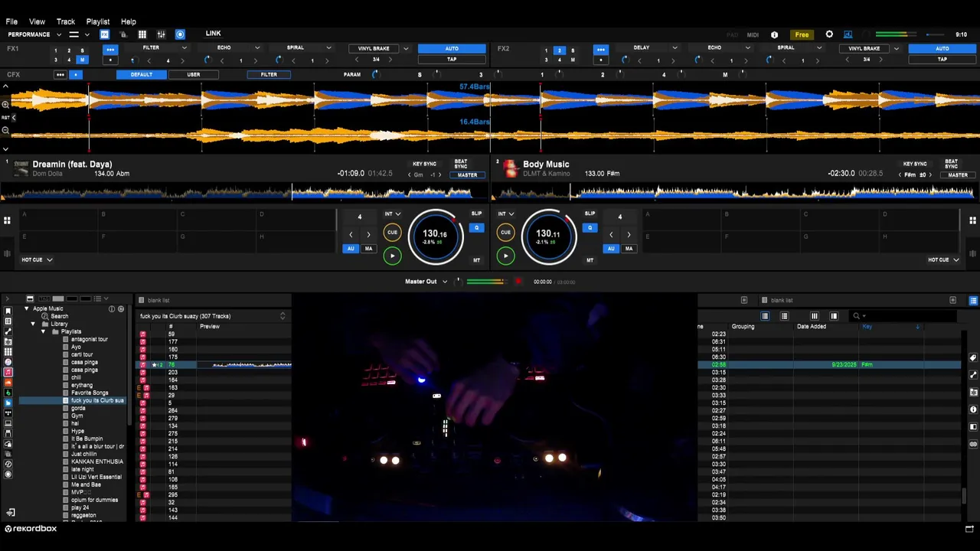Toggle FX1 AUTO BPM button
The height and width of the screenshot is (551, 980).
click(452, 48)
